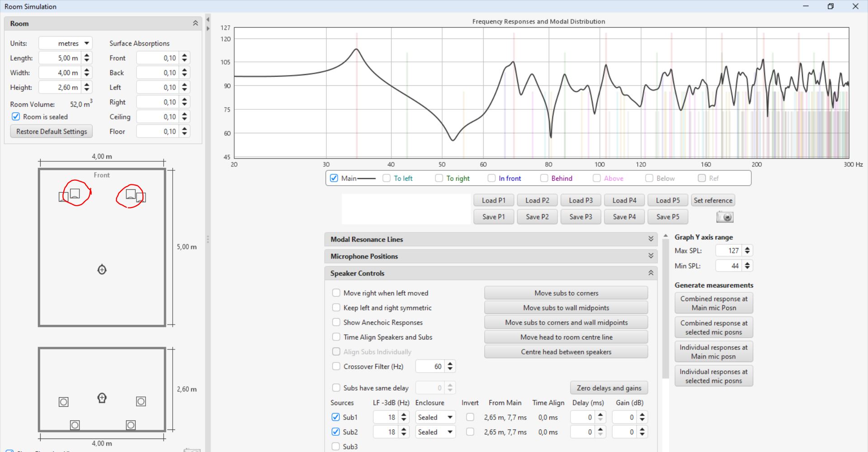
Task: Enable the To left response checkbox
Action: [x=387, y=178]
